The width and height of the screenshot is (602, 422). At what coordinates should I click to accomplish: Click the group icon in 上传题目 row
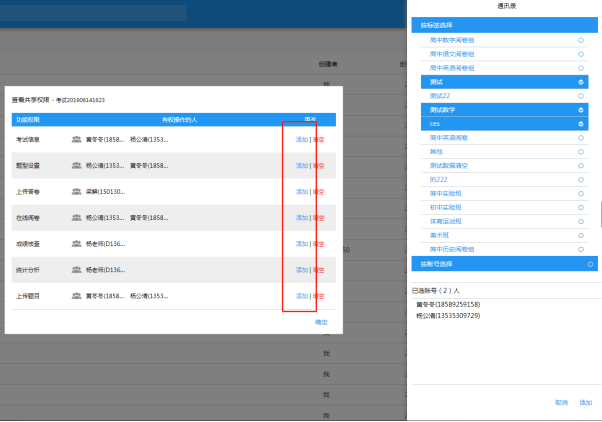[76, 296]
